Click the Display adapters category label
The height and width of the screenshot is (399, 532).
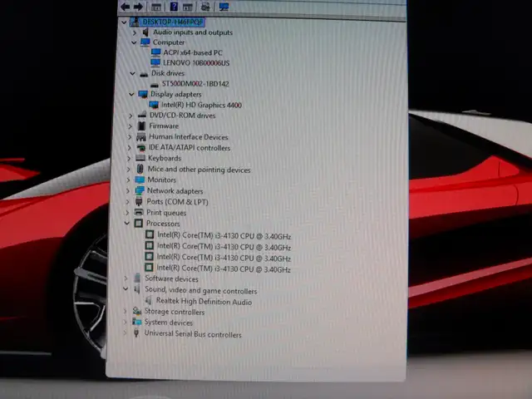tap(175, 94)
